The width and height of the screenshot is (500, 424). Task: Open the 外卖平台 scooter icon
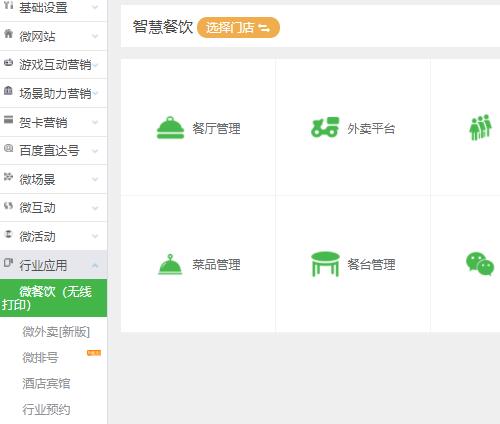tap(325, 127)
